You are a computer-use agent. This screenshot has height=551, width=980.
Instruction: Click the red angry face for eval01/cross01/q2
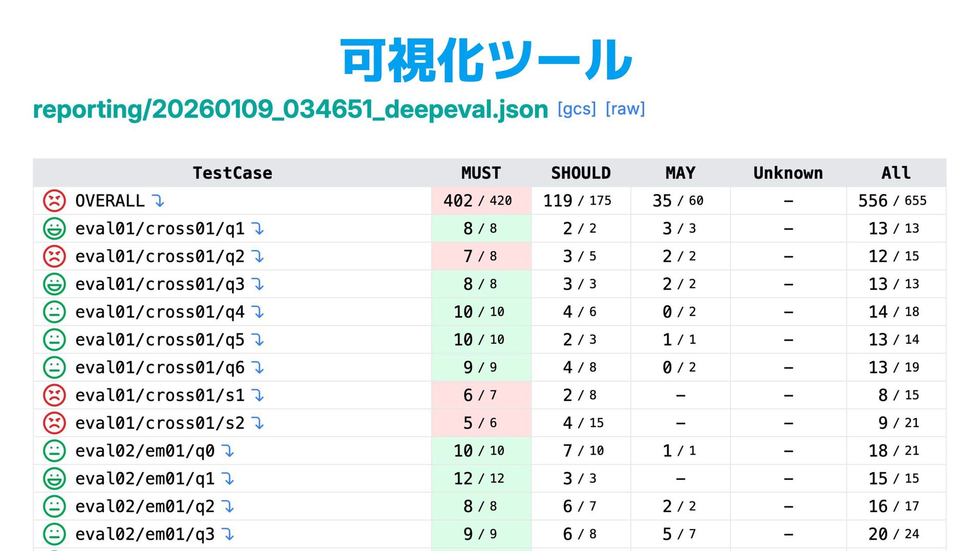54,256
